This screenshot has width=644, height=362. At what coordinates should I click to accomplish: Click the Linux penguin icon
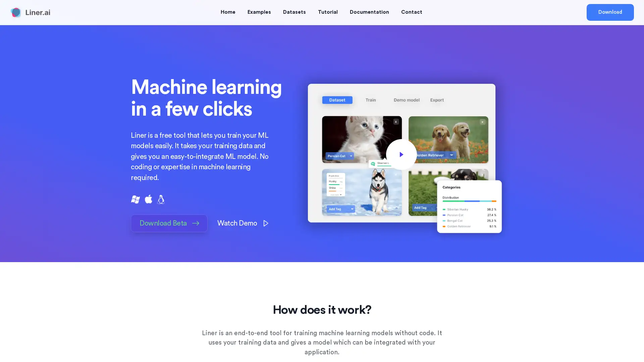(161, 199)
